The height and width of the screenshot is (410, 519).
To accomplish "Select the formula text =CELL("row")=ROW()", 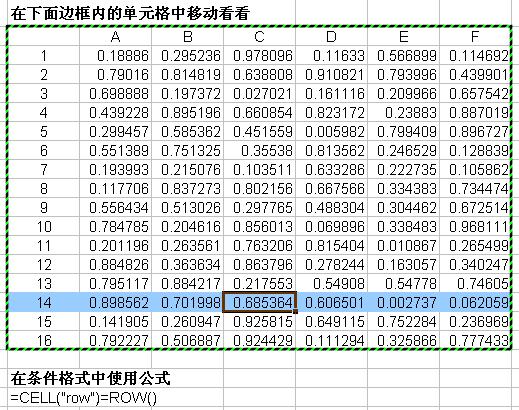I will coord(83,398).
